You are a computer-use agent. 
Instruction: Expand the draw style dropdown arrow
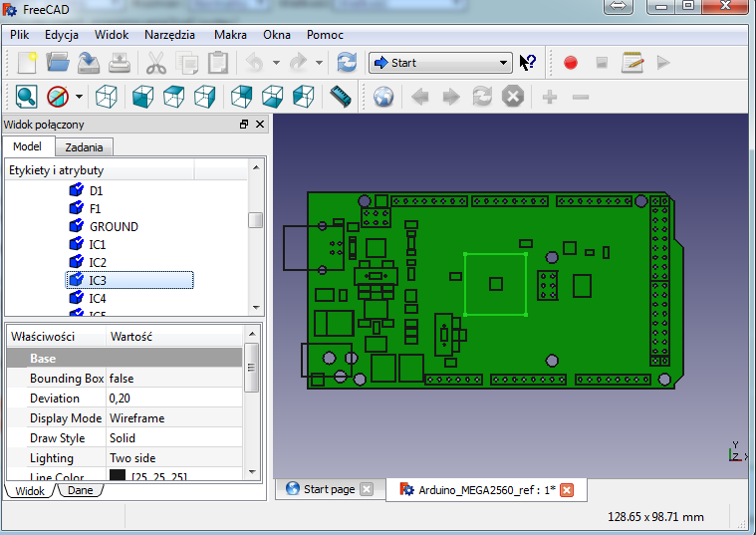click(77, 97)
